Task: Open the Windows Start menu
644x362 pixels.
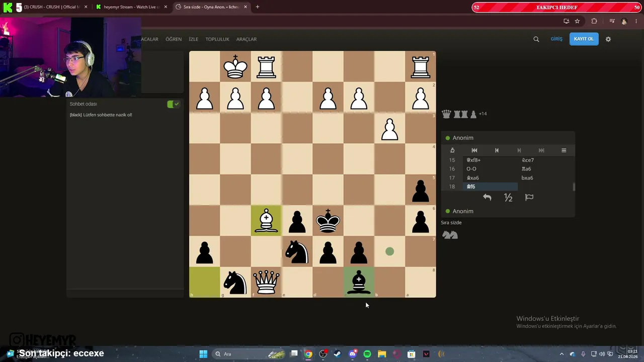Action: coord(203,354)
